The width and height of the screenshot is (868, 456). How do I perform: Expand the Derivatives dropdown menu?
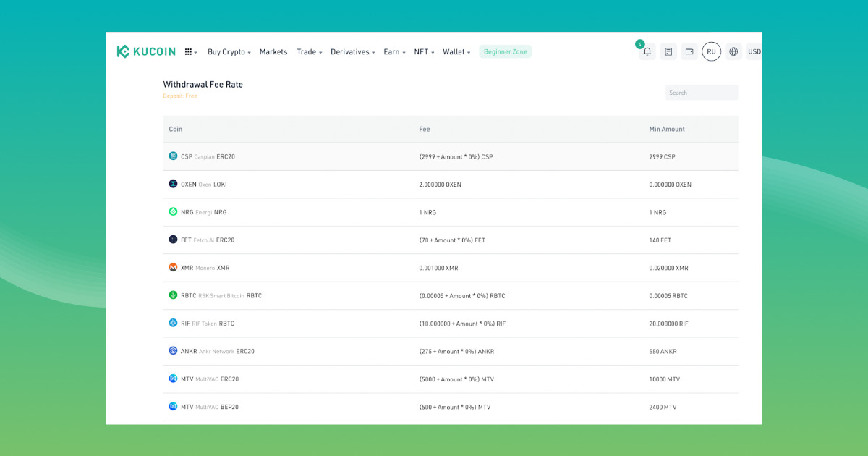point(352,52)
